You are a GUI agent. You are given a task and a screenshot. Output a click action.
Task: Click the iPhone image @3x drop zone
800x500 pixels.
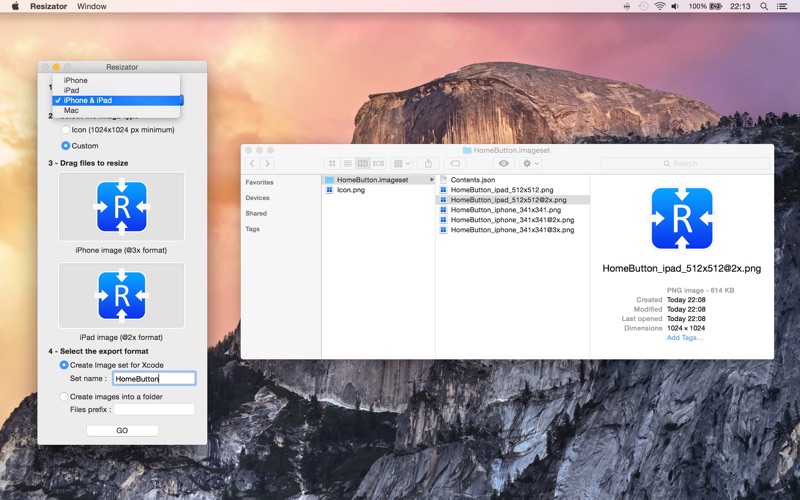(x=121, y=207)
